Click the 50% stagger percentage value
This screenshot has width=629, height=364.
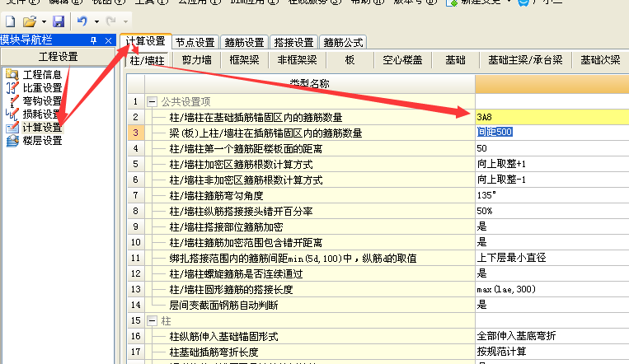[485, 211]
